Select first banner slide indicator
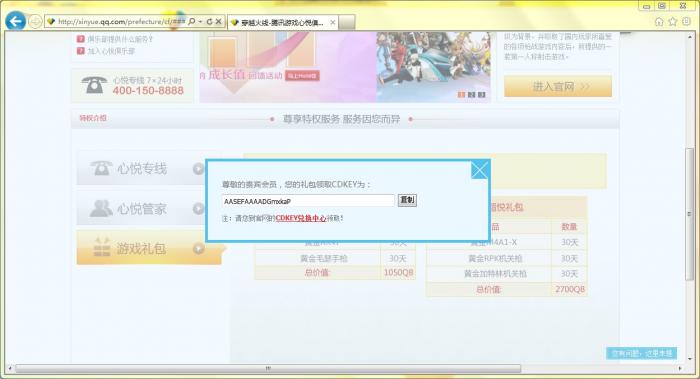700x379 pixels. point(461,95)
